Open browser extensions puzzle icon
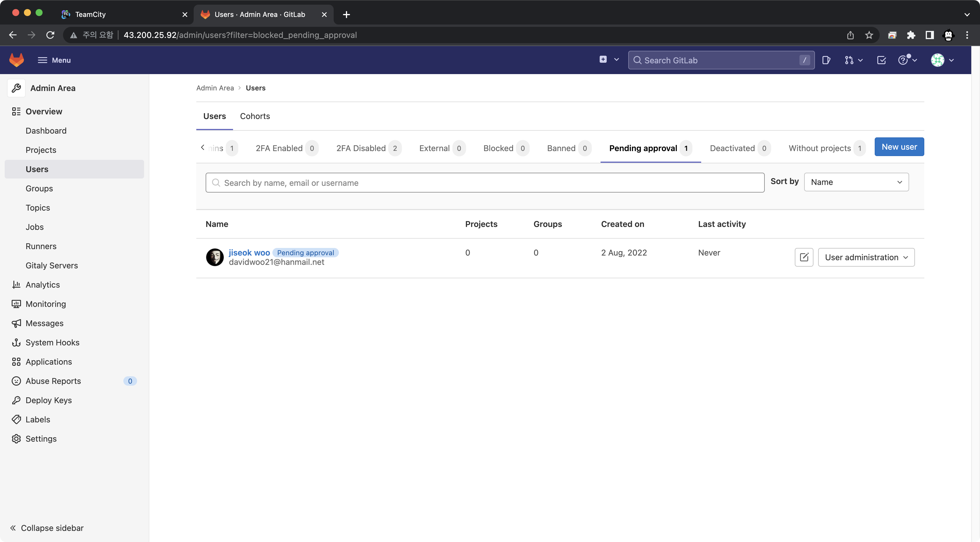Viewport: 980px width, 542px height. click(x=911, y=35)
